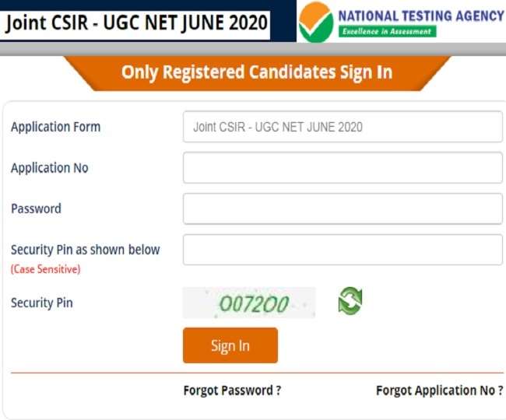Click the Application No label
506x420 pixels.
tap(50, 168)
